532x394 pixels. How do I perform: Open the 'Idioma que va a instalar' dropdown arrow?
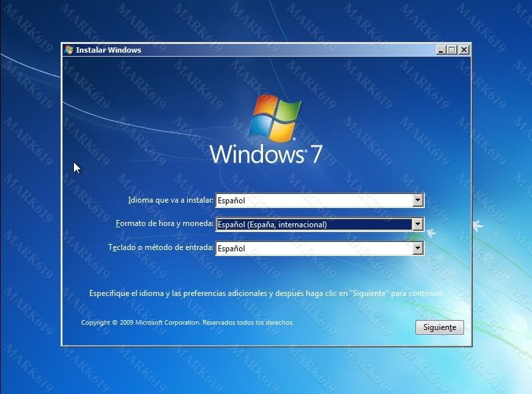click(418, 200)
